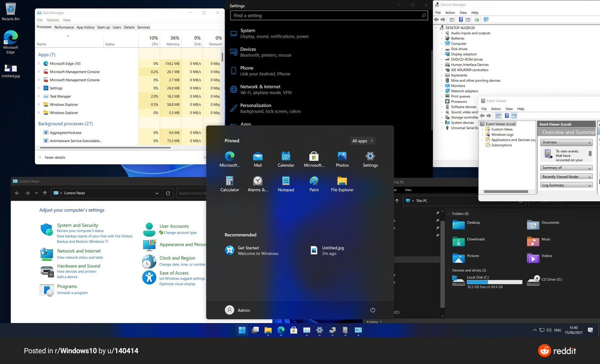Open Videos folder in This PC
Image resolution: width=600 pixels, height=364 pixels.
[540, 258]
